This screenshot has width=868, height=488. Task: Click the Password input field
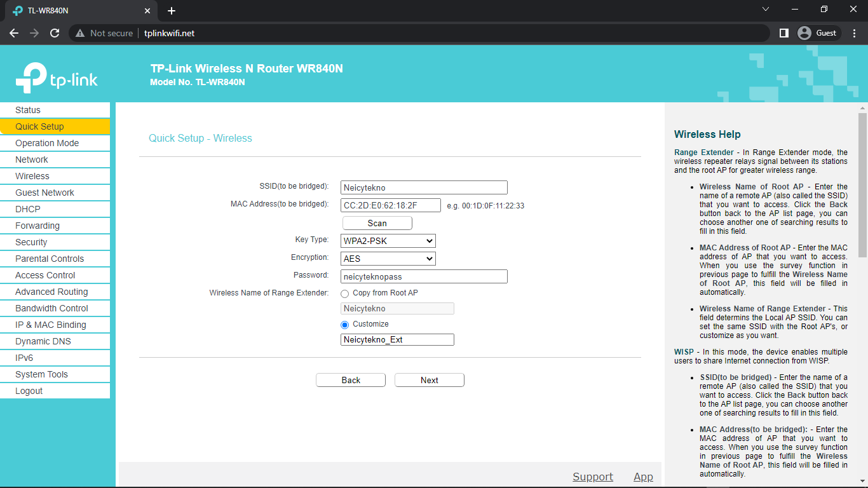[x=424, y=276]
